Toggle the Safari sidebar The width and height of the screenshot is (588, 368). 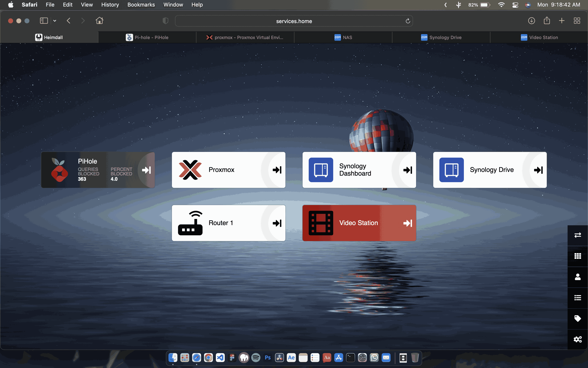tap(44, 21)
